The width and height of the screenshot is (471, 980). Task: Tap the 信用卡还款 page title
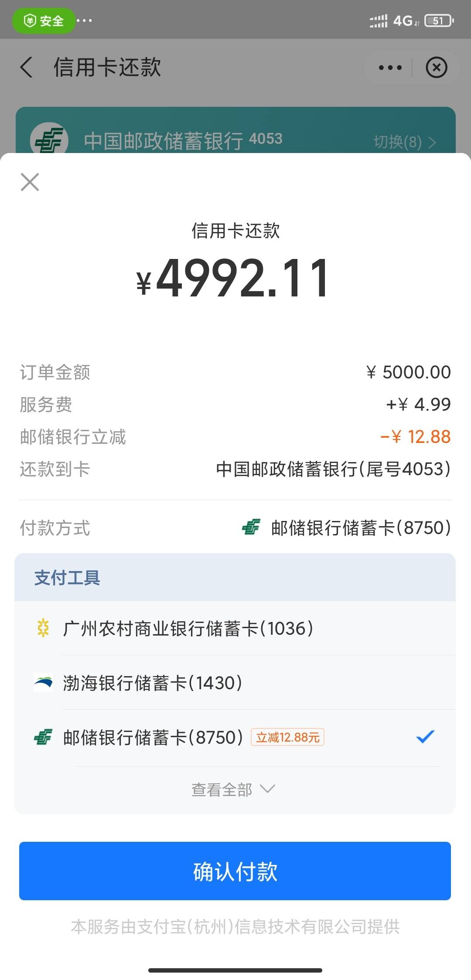click(107, 68)
